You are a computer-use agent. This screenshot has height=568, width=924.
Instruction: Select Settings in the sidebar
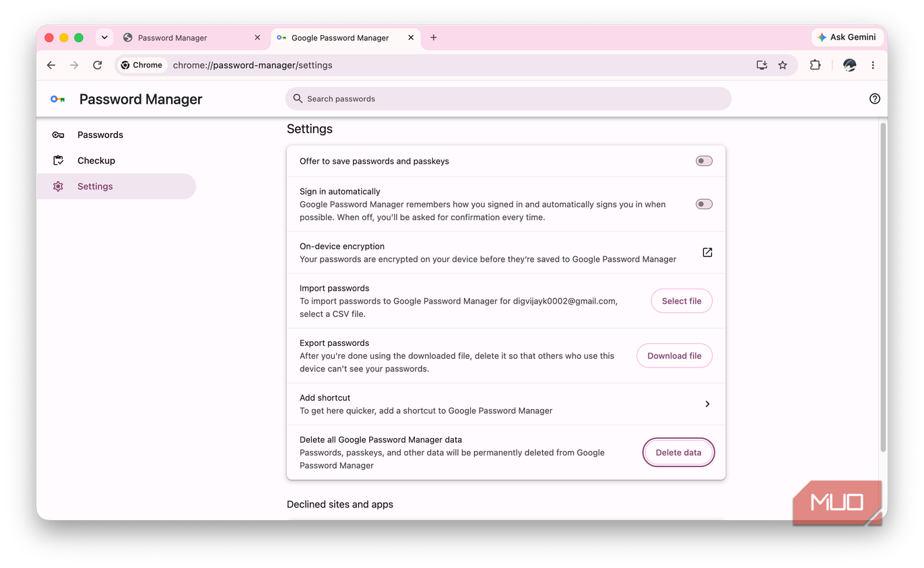(117, 186)
